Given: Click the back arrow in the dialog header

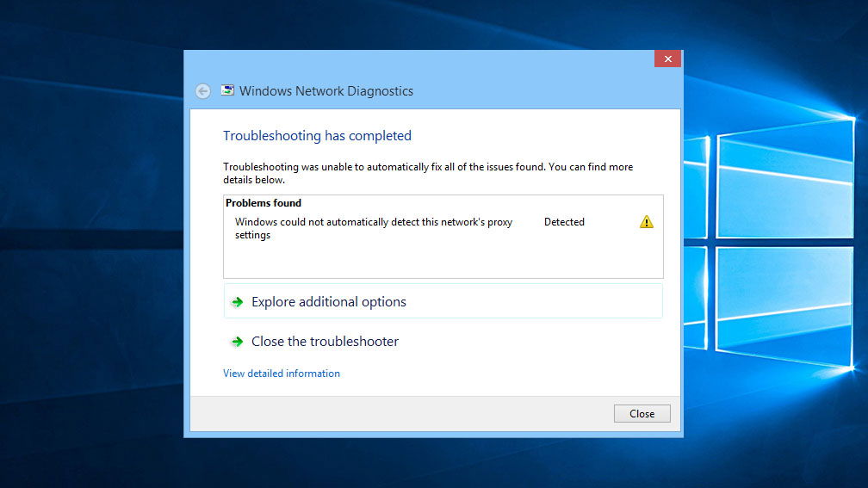Looking at the screenshot, I should coord(202,91).
